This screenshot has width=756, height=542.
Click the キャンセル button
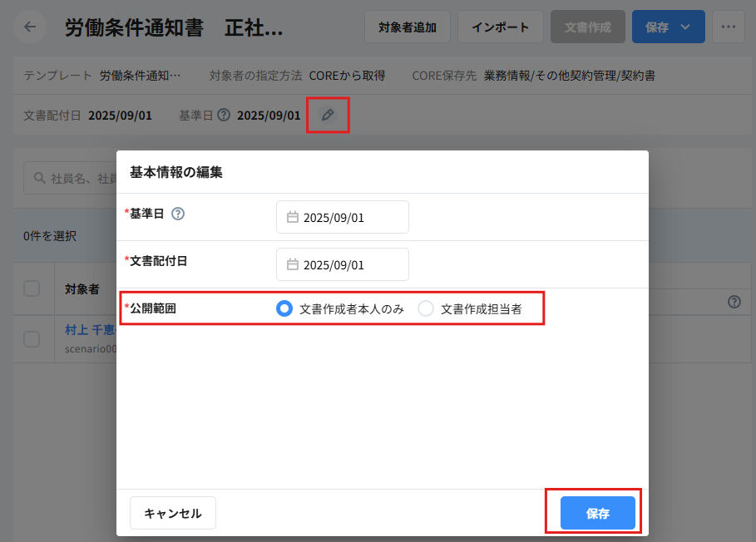click(173, 513)
